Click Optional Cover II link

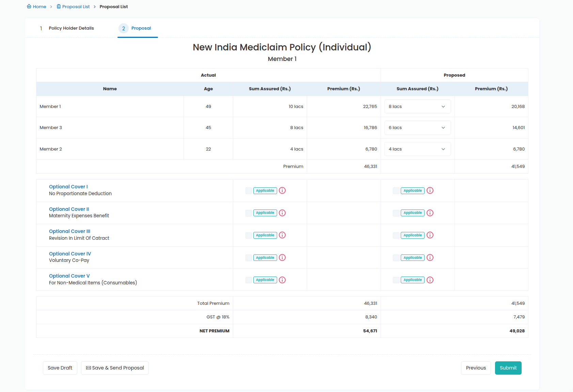point(69,209)
